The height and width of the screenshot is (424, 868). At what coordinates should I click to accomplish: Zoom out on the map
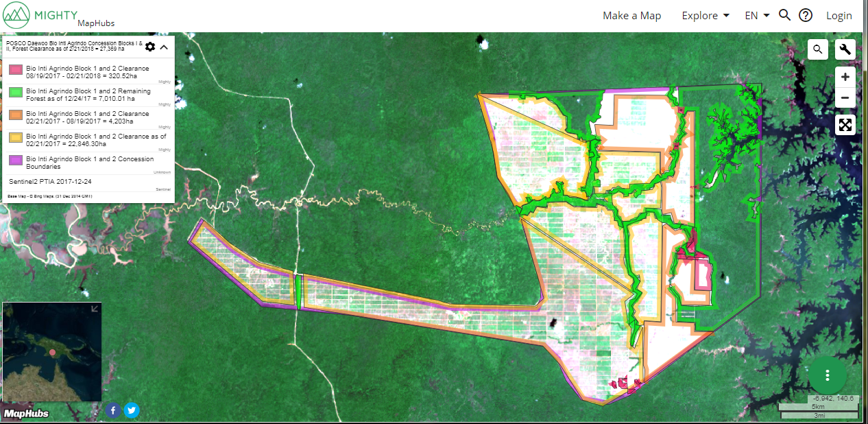coord(845,97)
